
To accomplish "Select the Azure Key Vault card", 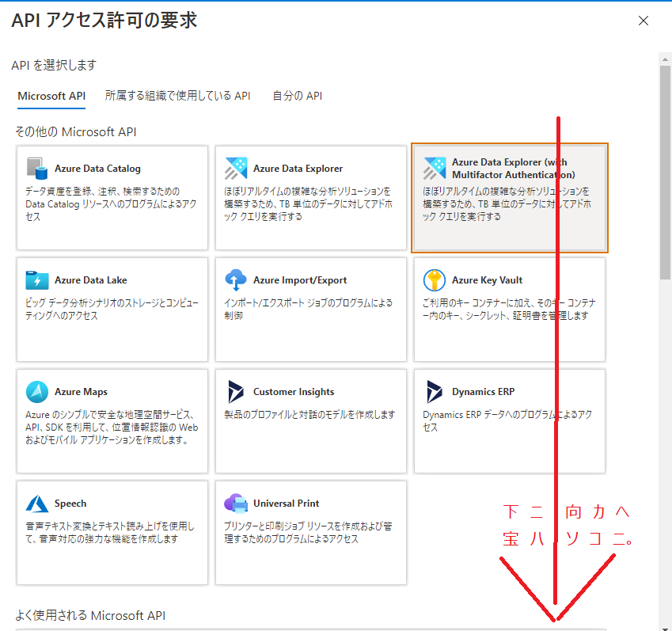I will point(509,308).
